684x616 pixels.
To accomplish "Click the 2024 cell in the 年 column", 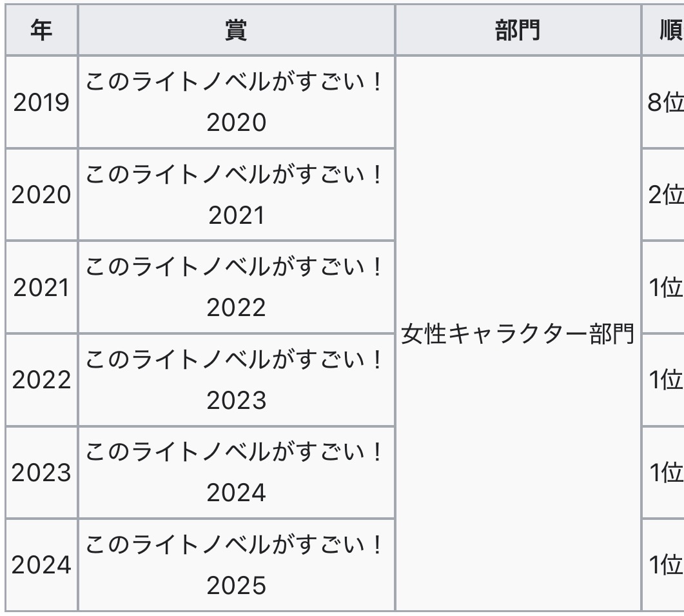I will pyautogui.click(x=41, y=565).
